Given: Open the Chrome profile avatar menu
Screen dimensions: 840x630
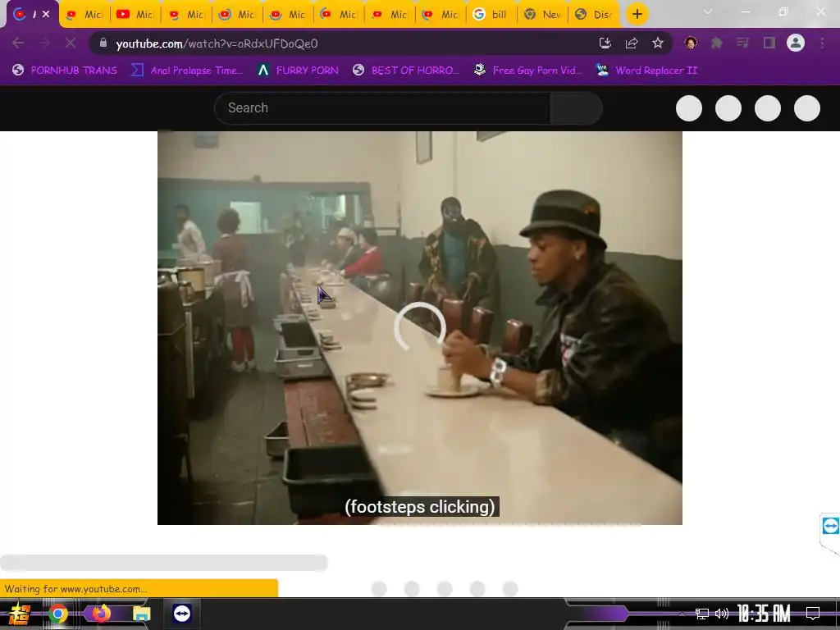Looking at the screenshot, I should click(796, 43).
